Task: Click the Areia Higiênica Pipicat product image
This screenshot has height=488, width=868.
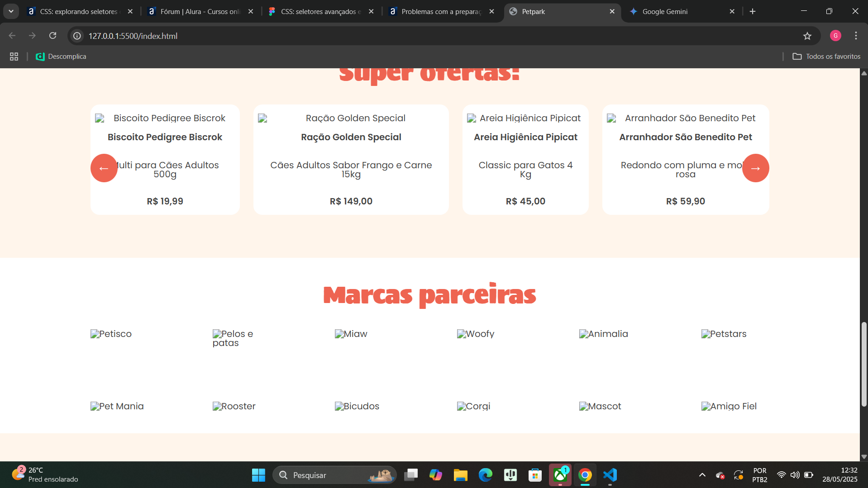Action: pos(525,118)
